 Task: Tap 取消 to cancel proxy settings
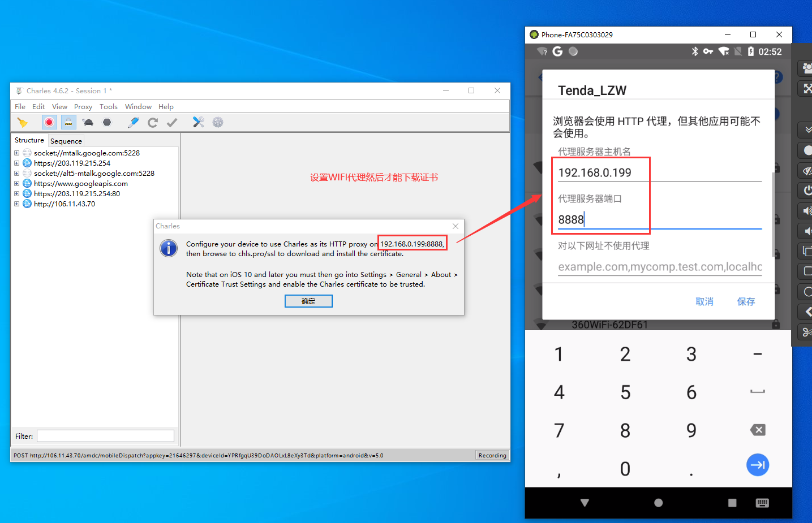click(x=704, y=302)
